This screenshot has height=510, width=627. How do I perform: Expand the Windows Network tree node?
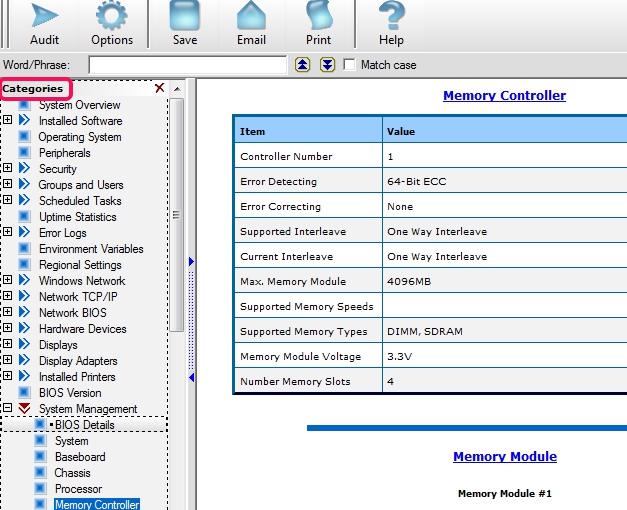[x=8, y=281]
